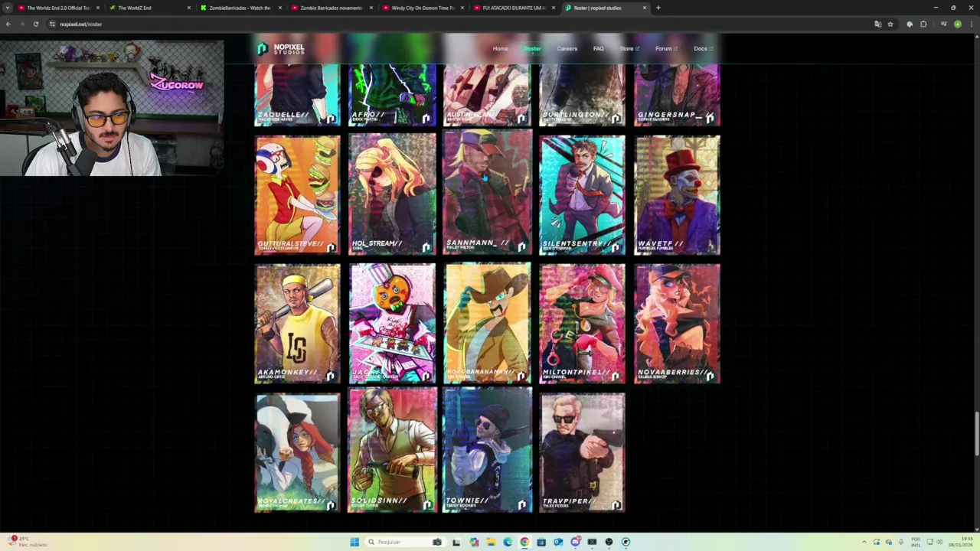Open the Akamonkey roster card
The image size is (980, 551).
(297, 324)
